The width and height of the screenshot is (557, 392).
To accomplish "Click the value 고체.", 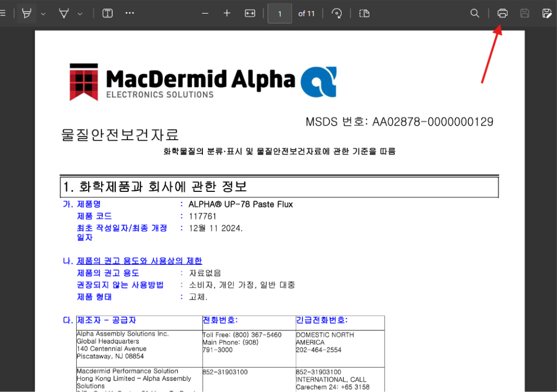I will point(198,297).
